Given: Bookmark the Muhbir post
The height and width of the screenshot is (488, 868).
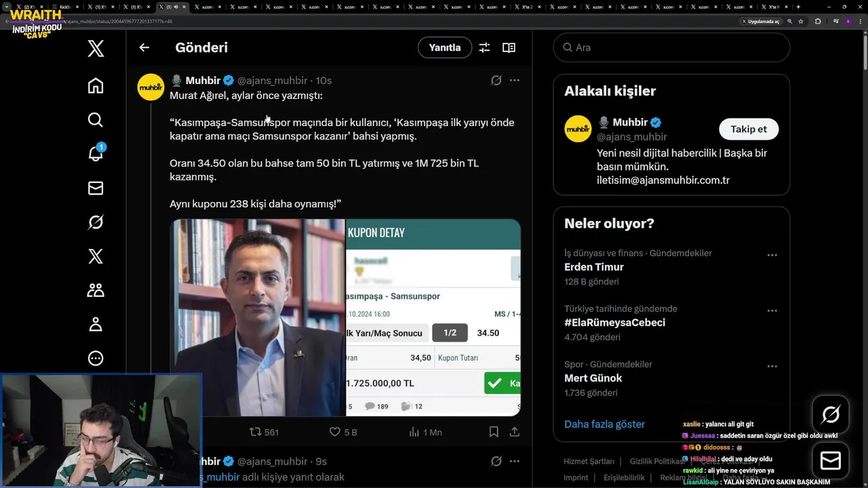Looking at the screenshot, I should pos(494,432).
